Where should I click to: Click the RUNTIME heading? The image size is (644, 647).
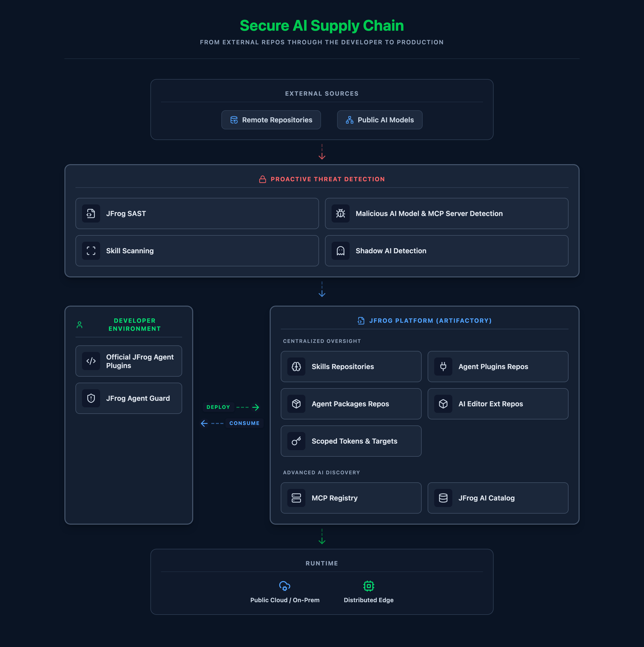pos(322,564)
